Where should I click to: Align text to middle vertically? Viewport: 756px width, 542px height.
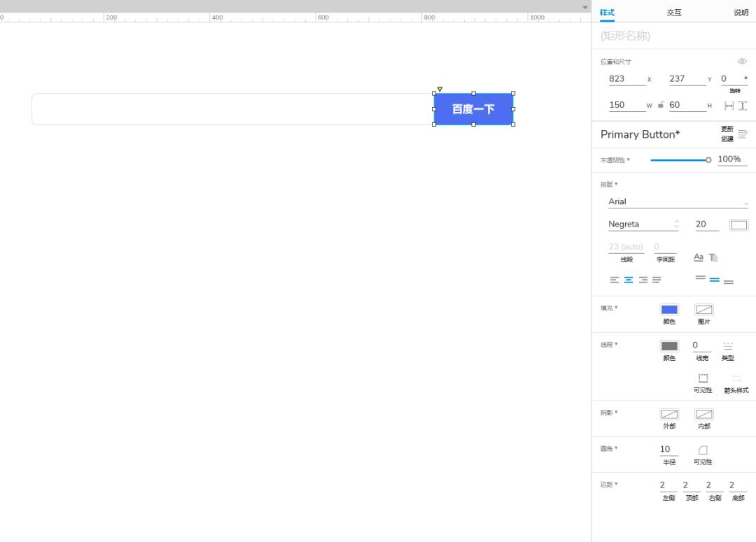pos(715,280)
